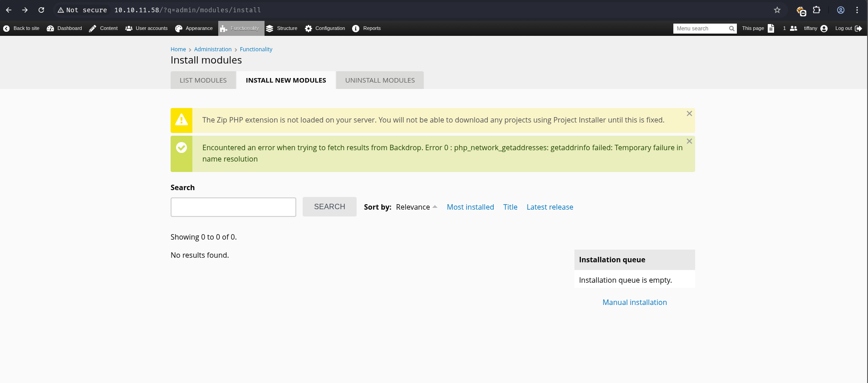The image size is (868, 383).
Task: Open the tiffany user account menu
Action: (x=815, y=28)
